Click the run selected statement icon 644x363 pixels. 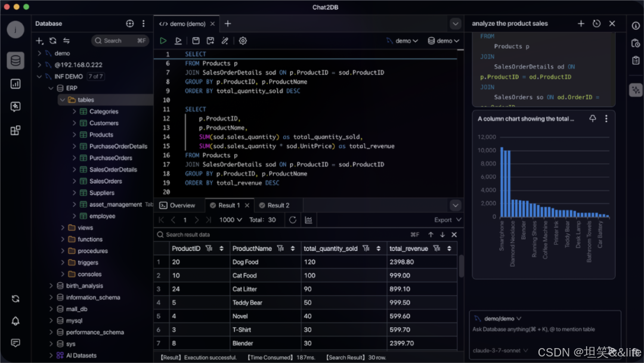[x=178, y=41]
